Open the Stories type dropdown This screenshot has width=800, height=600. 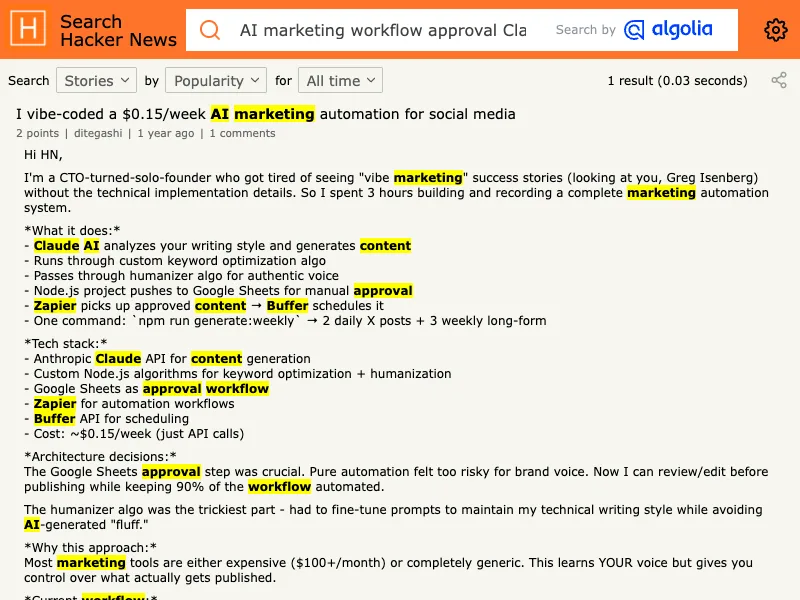(x=96, y=81)
